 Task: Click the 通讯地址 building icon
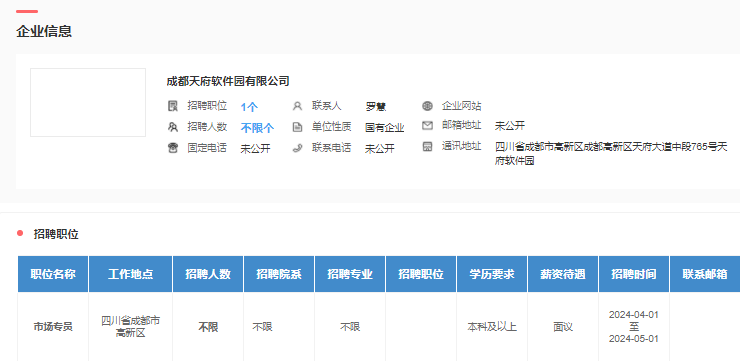pos(427,147)
